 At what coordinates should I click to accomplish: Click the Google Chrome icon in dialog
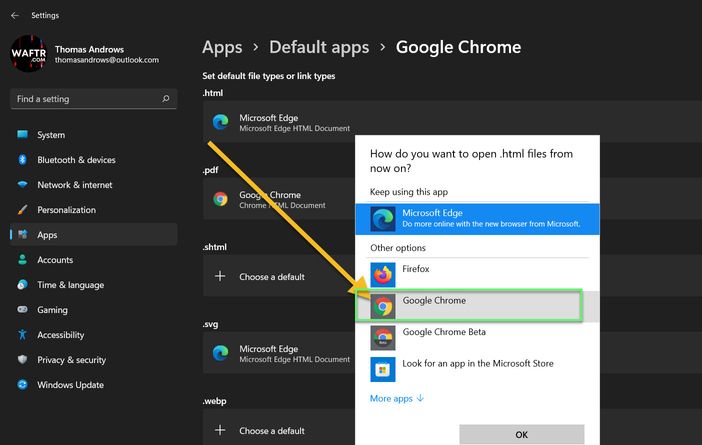tap(383, 306)
